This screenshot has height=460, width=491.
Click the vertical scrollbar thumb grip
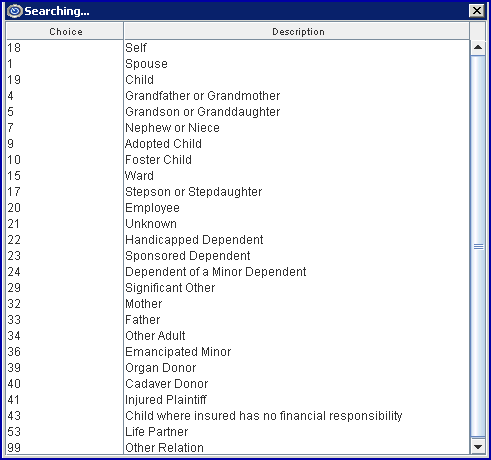pos(478,246)
